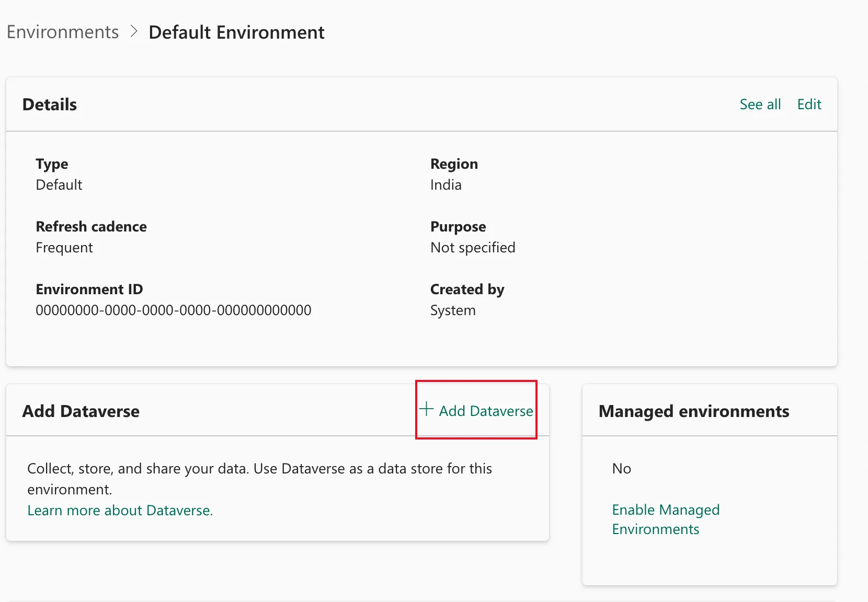
Task: Click the Add Dataverse card heading
Action: [81, 411]
